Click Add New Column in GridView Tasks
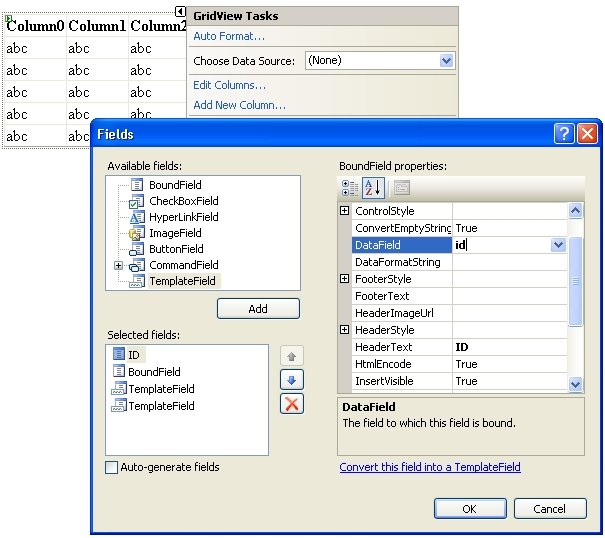This screenshot has height=538, width=605. tap(240, 105)
